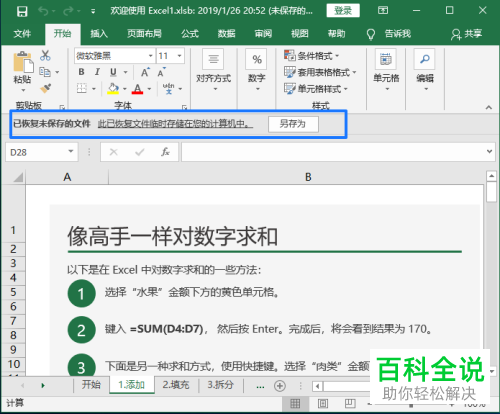This screenshot has height=414, width=500.
Task: Open the 单元格 cells group
Action: point(386,70)
